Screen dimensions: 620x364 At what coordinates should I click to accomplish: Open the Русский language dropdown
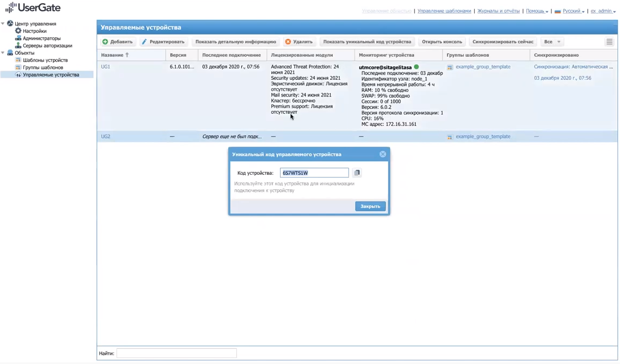pos(574,11)
